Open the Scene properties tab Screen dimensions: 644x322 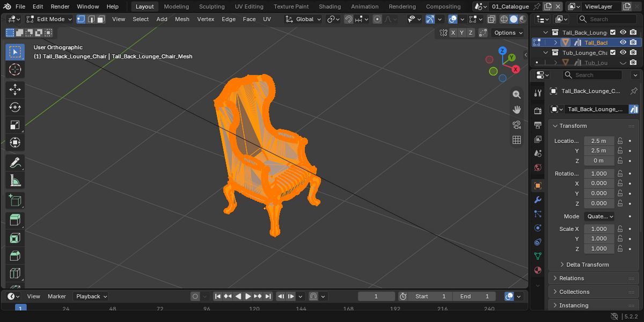[x=538, y=153]
